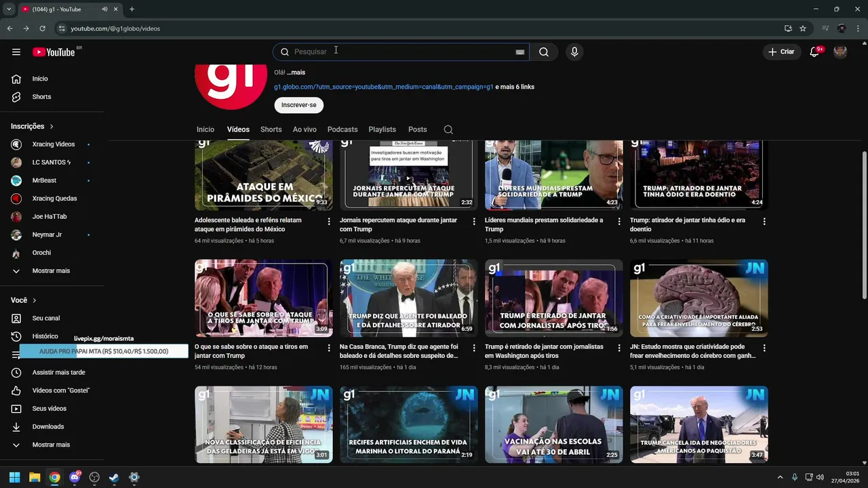Switch to the Podcasts tab
Viewport: 868px width, 488px height.
[x=342, y=129]
